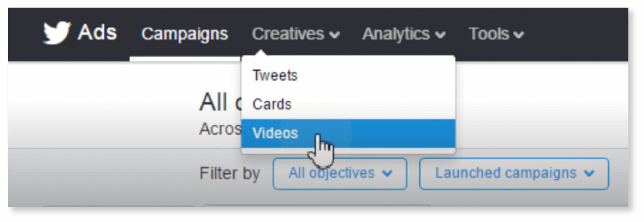The height and width of the screenshot is (222, 644).
Task: Select Tweets from the Creatives dropdown
Action: [348, 75]
